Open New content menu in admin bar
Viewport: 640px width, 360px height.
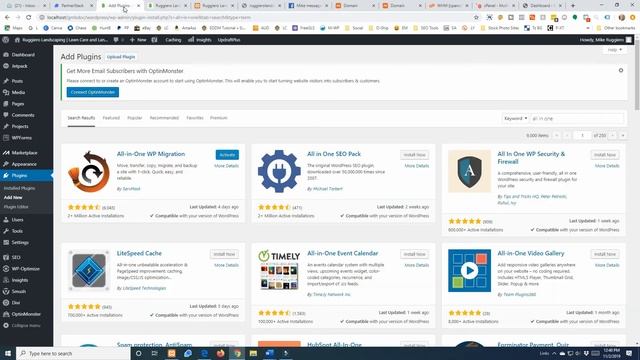point(138,40)
